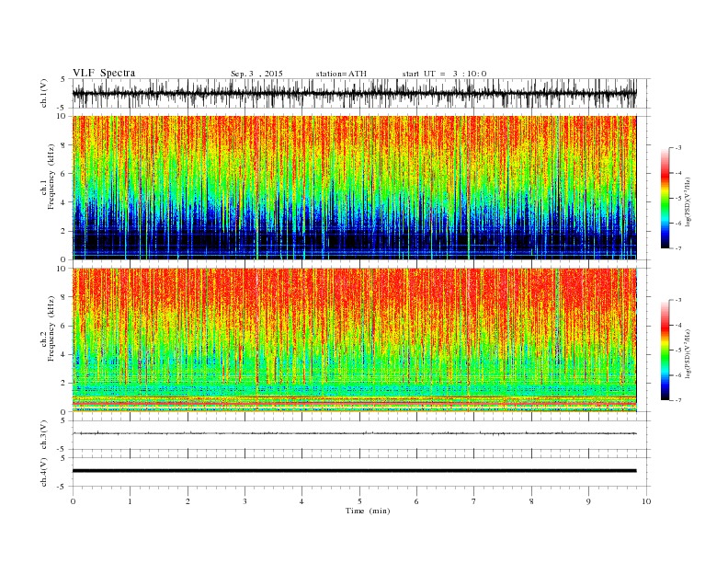
Task: Click the log(PSD) label beside ch.2 colorbar
Action: [688, 353]
